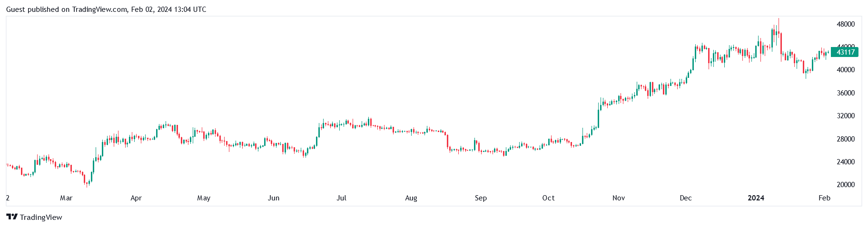Click the 28000 price scale label
The image size is (868, 227).
coord(846,139)
